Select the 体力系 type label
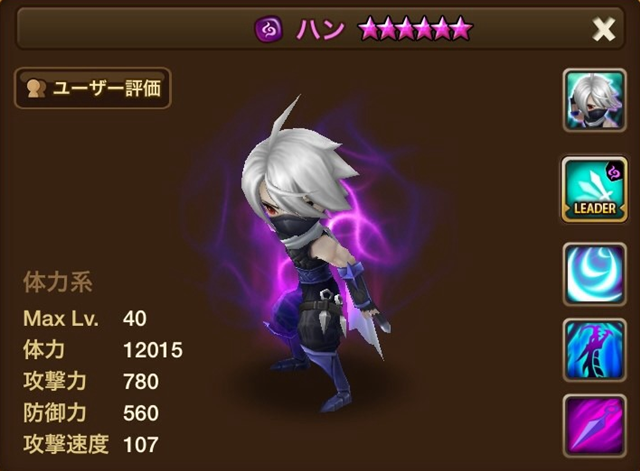 click(x=58, y=282)
